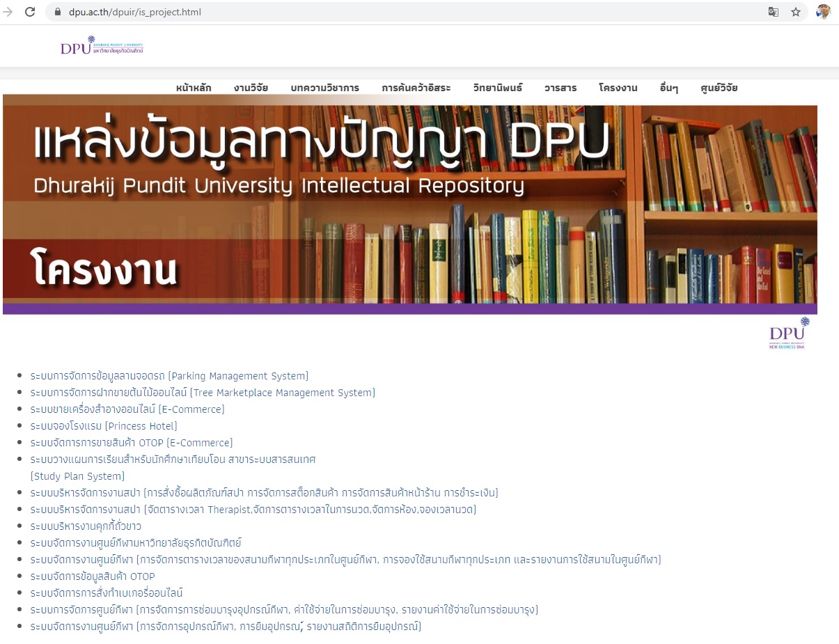Select the วิทยานิพนธ์ menu item
The height and width of the screenshot is (644, 839).
(497, 88)
